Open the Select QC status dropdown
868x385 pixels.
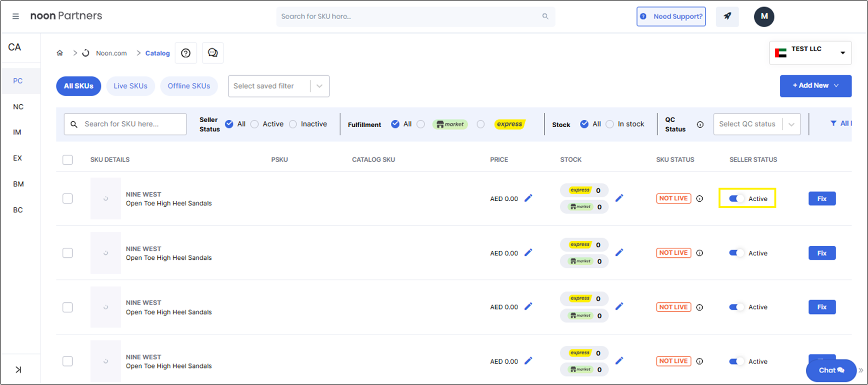coord(757,124)
